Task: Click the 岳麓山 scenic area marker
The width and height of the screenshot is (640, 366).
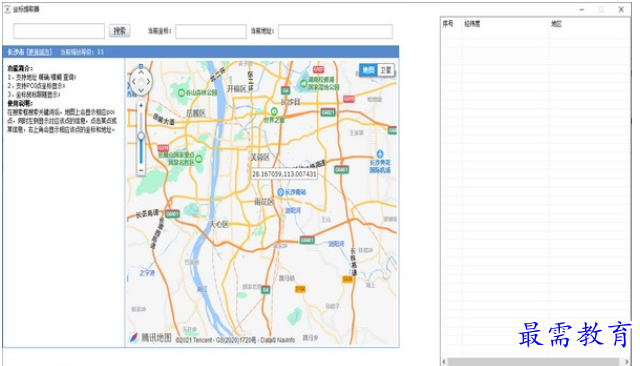Action: pos(199,159)
